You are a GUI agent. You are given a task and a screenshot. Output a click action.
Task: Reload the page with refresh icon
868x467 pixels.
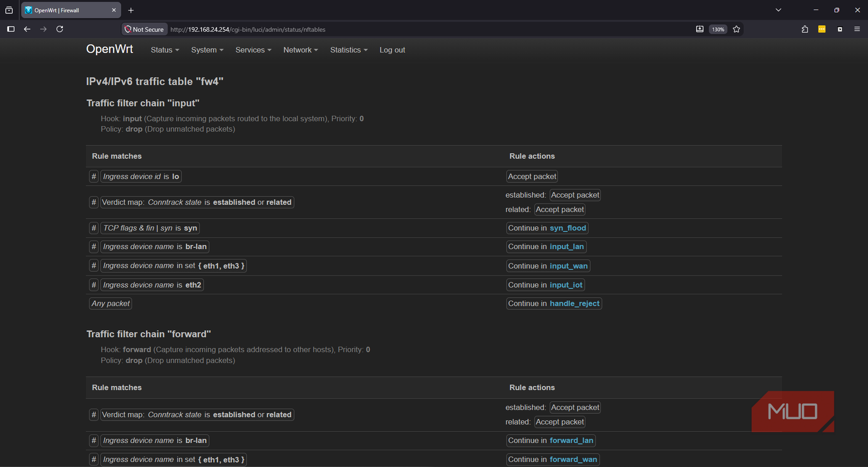60,29
